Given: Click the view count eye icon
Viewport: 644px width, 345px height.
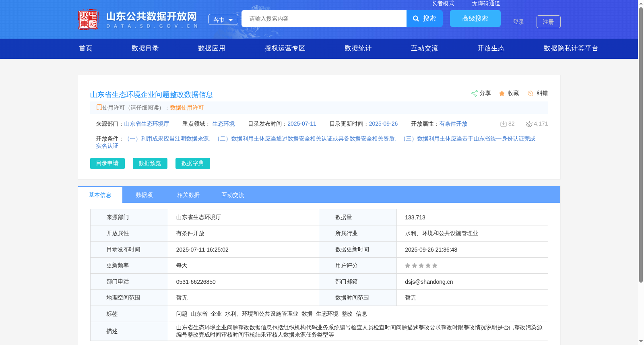Looking at the screenshot, I should [529, 124].
